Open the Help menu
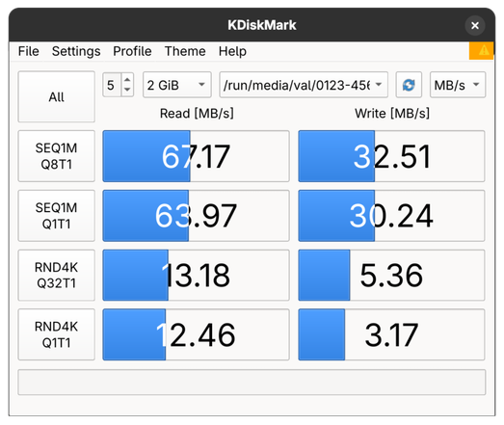The image size is (504, 425). pyautogui.click(x=232, y=51)
